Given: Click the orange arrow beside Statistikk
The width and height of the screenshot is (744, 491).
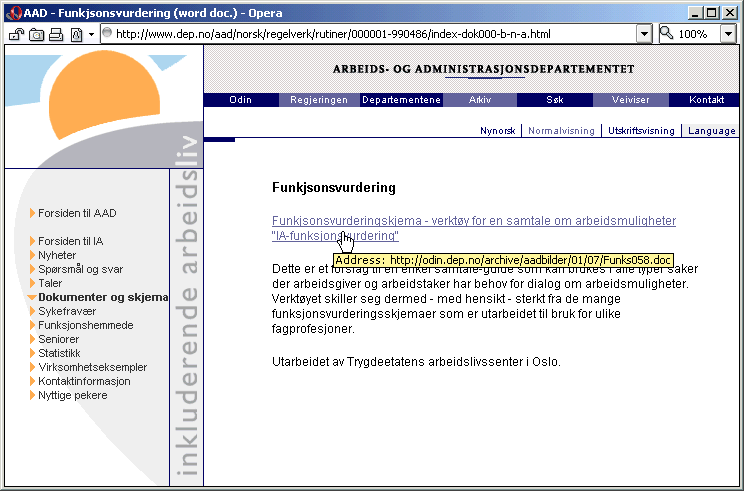Looking at the screenshot, I should click(32, 353).
